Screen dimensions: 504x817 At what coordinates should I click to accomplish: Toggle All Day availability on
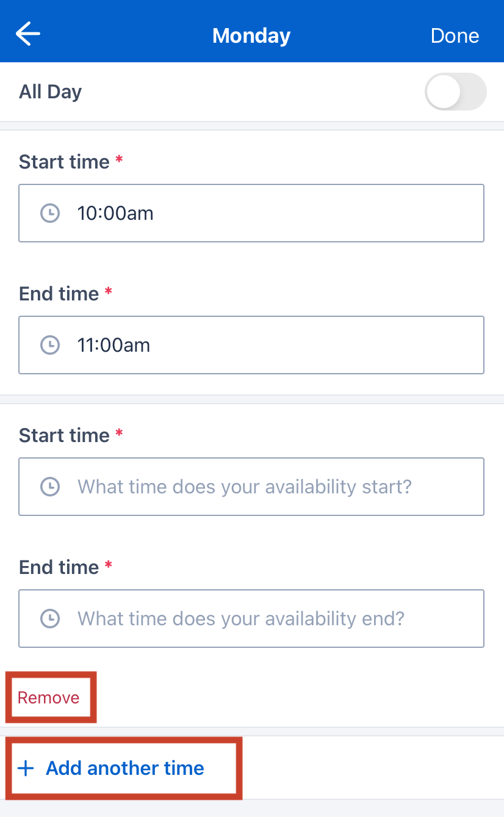click(455, 92)
